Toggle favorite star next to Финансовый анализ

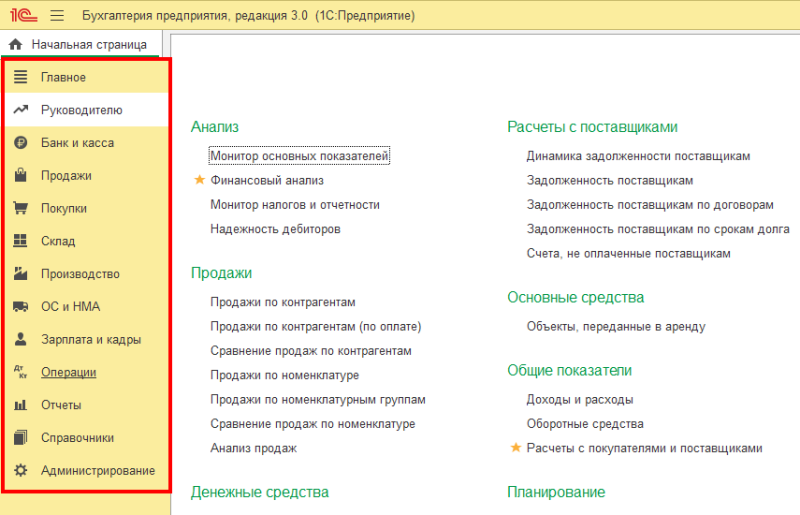point(199,181)
